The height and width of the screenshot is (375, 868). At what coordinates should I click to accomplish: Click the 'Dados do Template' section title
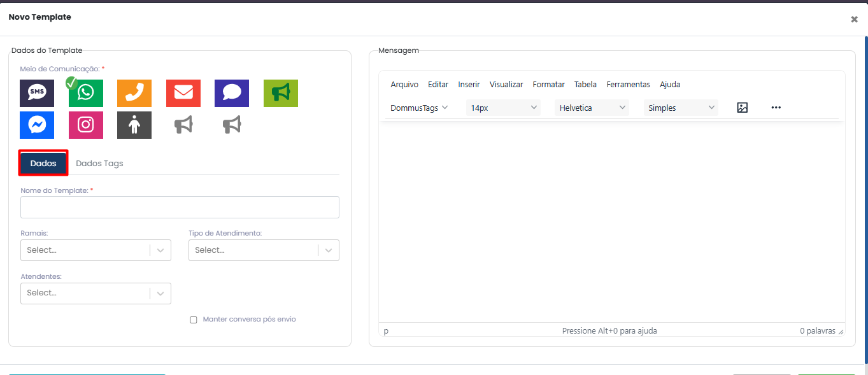(47, 50)
